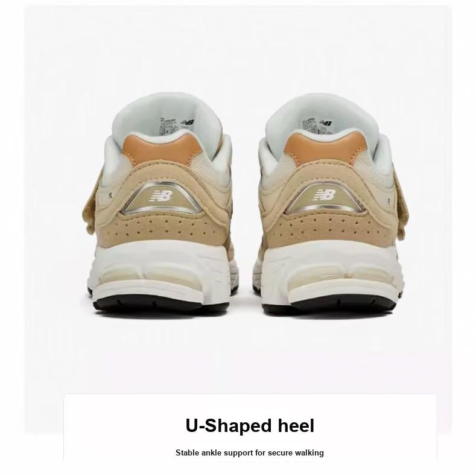This screenshot has height=476, width=476.
Task: Pick the orange heel tab on right shoe
Action: 325,147
